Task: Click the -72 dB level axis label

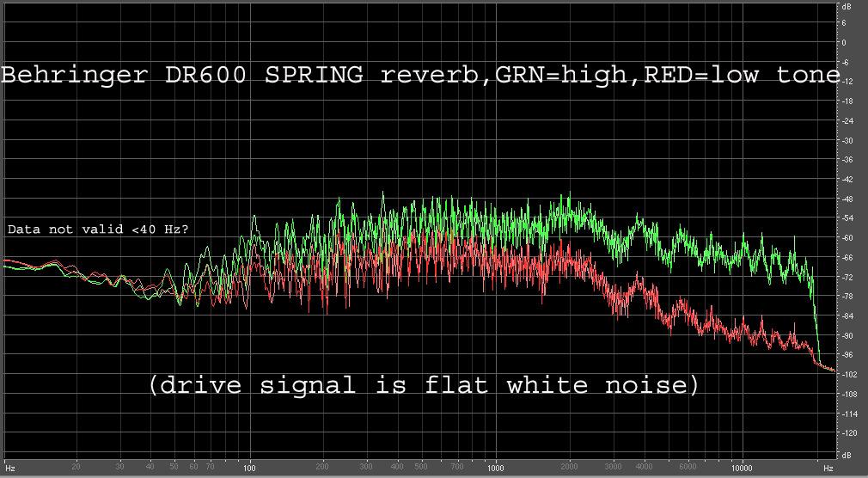Action: click(x=847, y=277)
